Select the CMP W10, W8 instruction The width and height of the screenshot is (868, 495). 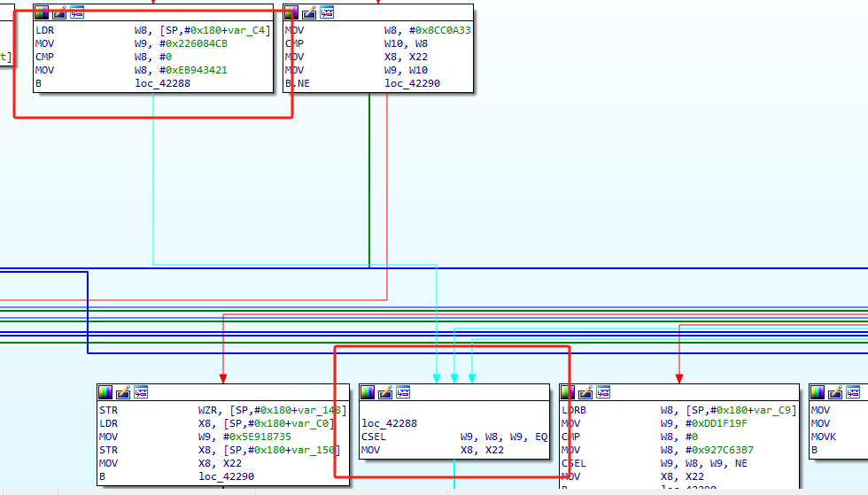click(356, 43)
